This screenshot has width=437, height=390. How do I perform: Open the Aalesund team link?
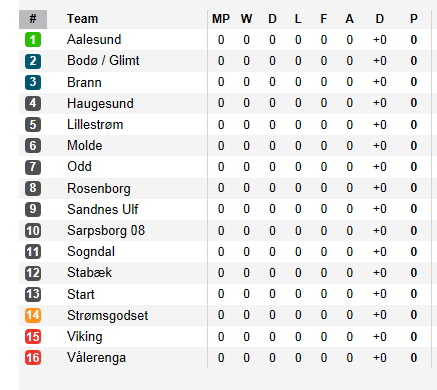[x=94, y=39]
